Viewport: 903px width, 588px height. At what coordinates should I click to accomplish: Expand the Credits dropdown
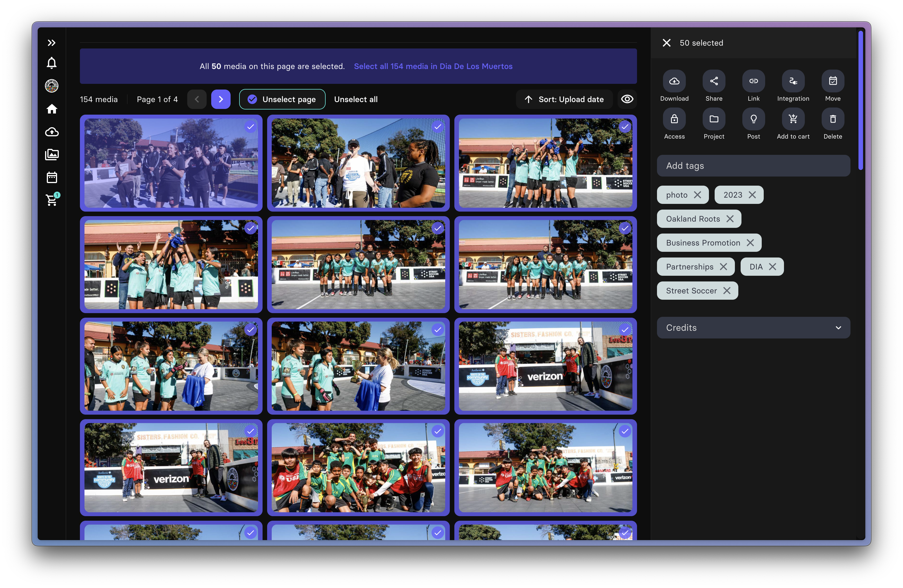coord(753,328)
